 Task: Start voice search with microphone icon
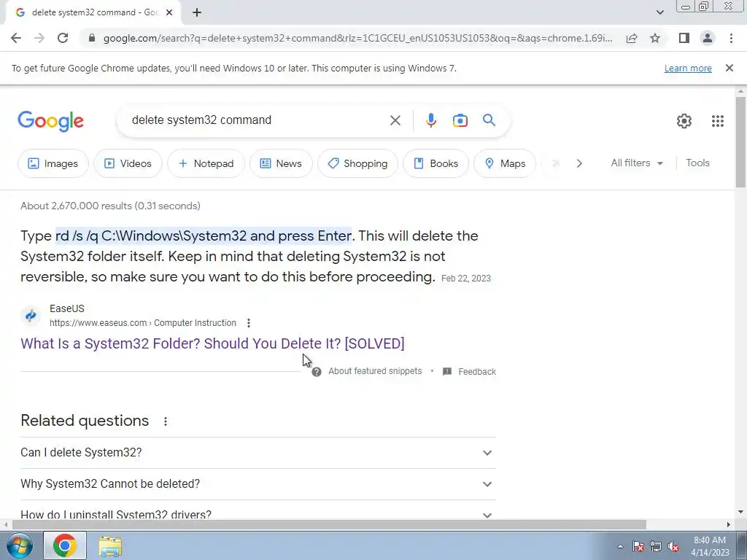click(430, 120)
